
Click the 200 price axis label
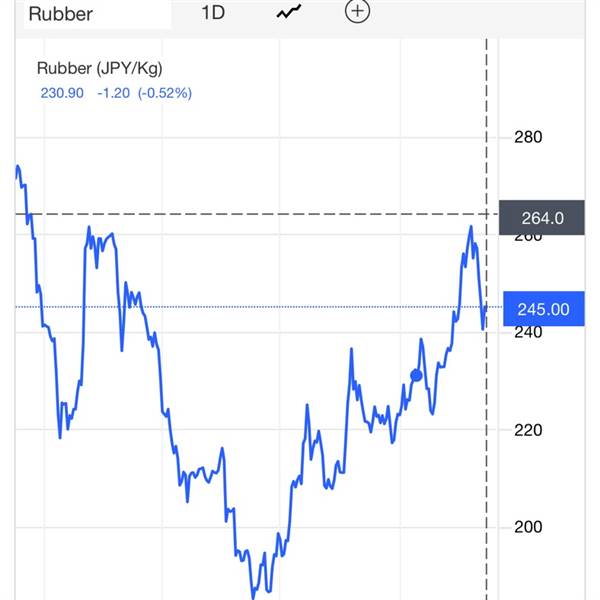click(528, 527)
